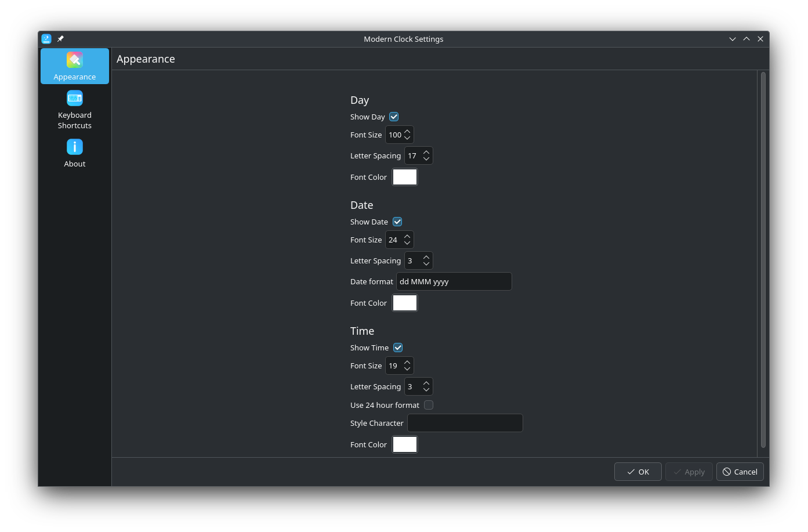The height and width of the screenshot is (532, 808).
Task: Open Keyboard Shortcuts settings icon
Action: 75,99
